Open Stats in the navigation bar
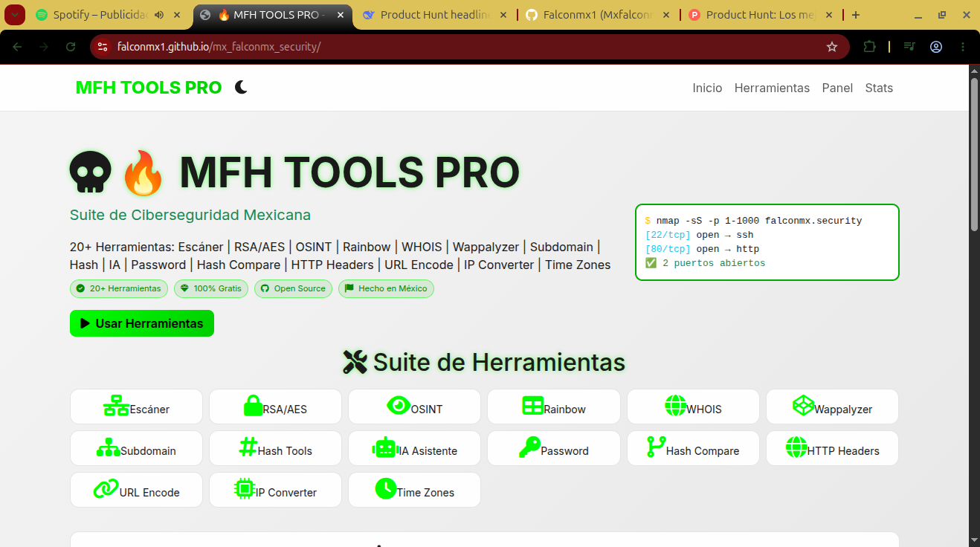The height and width of the screenshot is (547, 980). 879,88
